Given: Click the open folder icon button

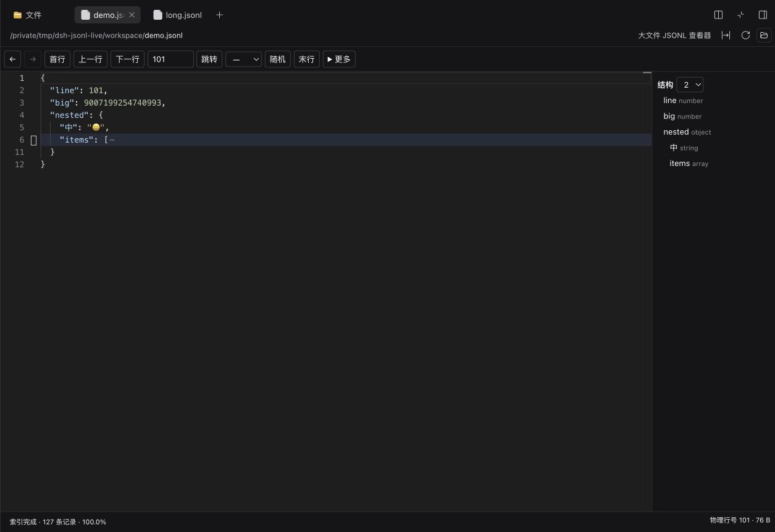Looking at the screenshot, I should coord(764,35).
